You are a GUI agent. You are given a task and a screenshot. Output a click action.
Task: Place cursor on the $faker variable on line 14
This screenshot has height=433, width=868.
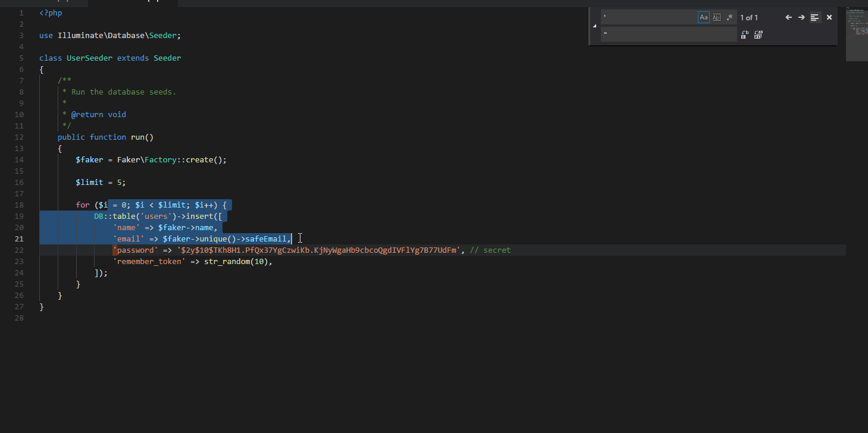[89, 159]
